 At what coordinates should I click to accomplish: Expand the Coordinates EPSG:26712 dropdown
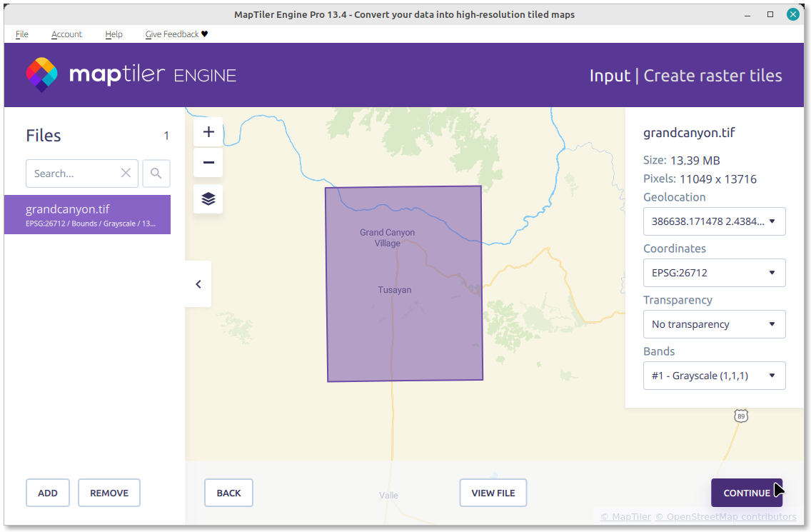click(x=714, y=273)
